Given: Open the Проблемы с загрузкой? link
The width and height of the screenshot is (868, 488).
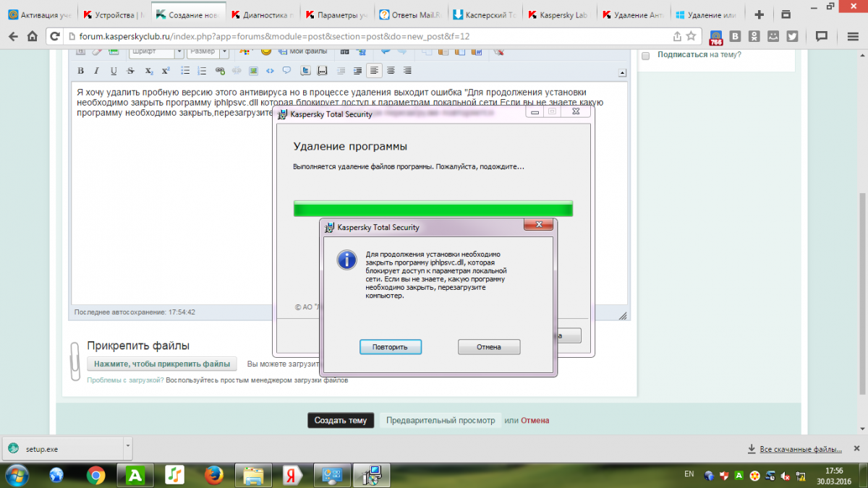Looking at the screenshot, I should coord(126,380).
